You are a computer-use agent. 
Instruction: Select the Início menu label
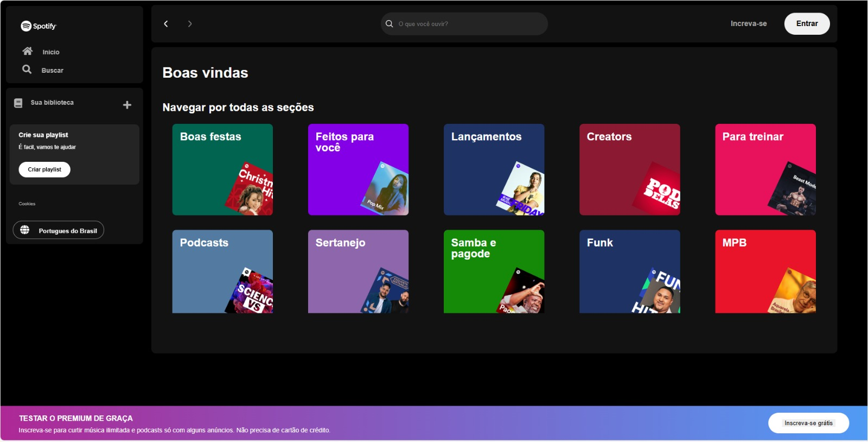click(51, 52)
